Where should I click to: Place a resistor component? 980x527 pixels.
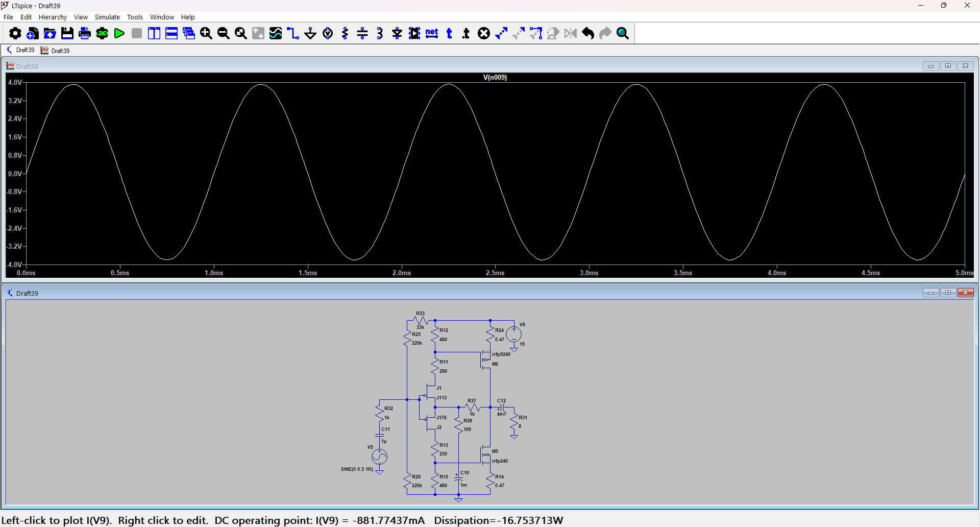pyautogui.click(x=345, y=34)
